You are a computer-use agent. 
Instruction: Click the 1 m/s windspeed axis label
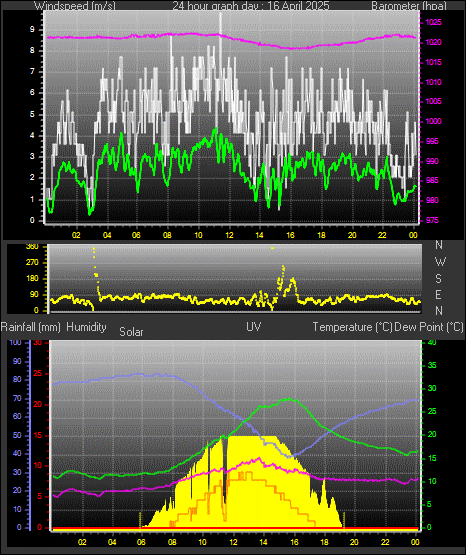click(x=32, y=199)
